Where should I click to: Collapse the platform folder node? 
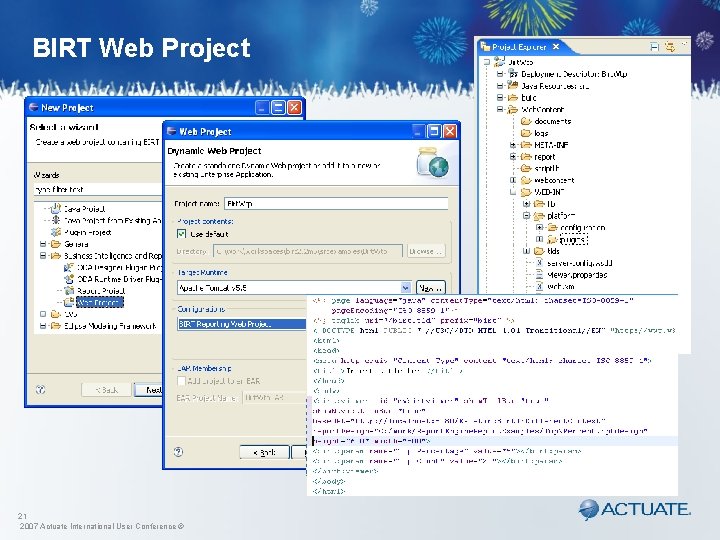[527, 215]
